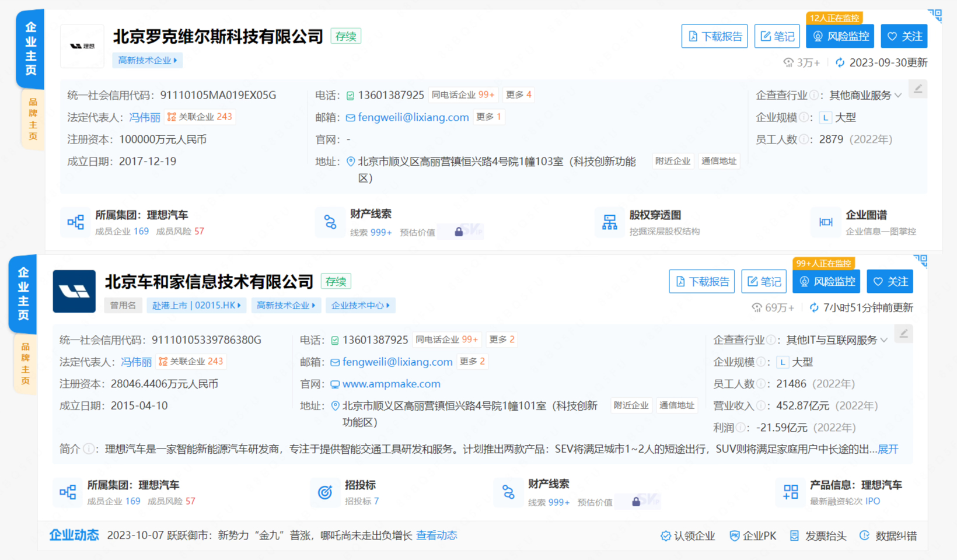Click 同电话企业 99+ in 车和家 card

447,339
